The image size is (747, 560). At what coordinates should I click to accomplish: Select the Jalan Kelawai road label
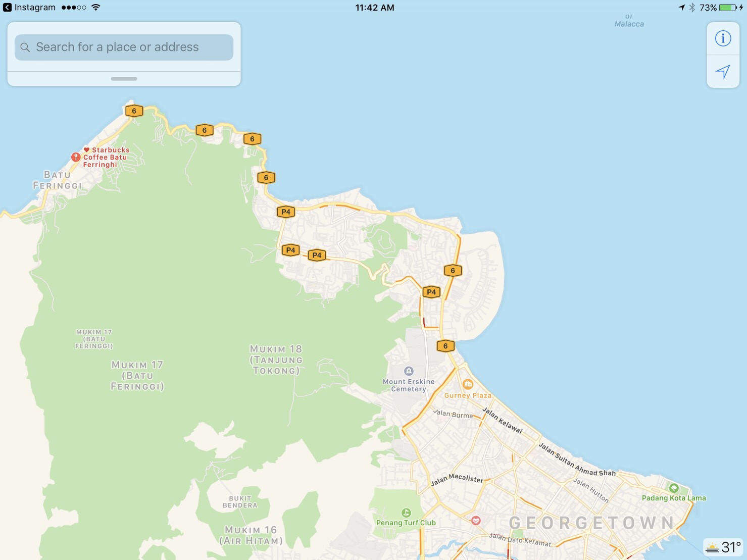502,421
